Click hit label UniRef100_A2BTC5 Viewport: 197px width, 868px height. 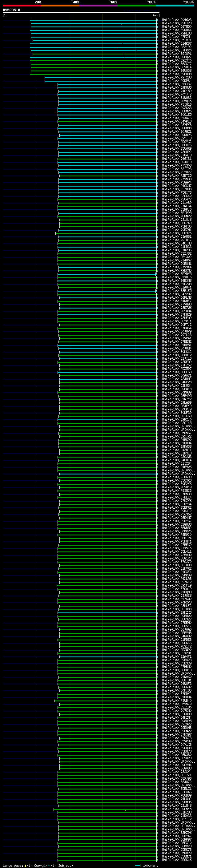click(x=177, y=176)
